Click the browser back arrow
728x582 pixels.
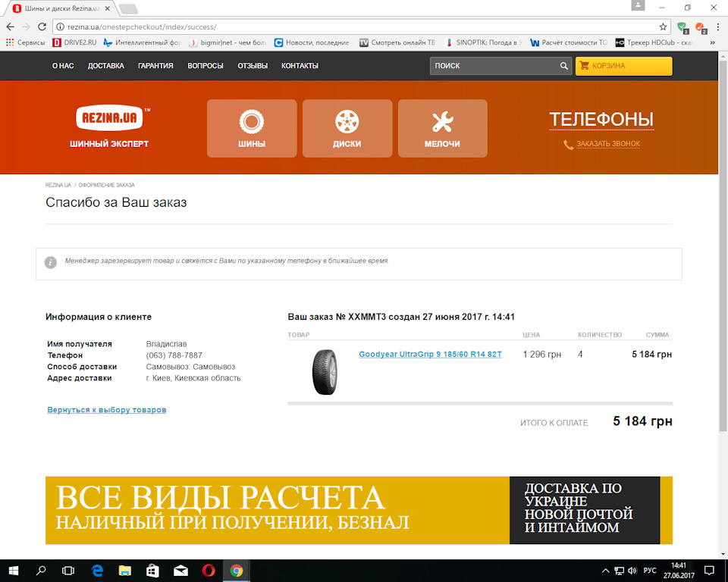[10, 27]
